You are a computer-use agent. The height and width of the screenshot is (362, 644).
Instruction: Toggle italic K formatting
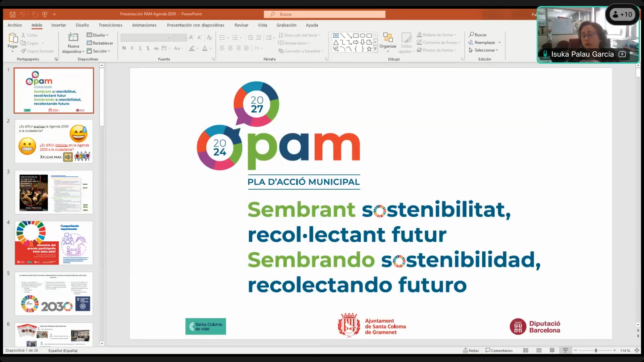pyautogui.click(x=132, y=48)
